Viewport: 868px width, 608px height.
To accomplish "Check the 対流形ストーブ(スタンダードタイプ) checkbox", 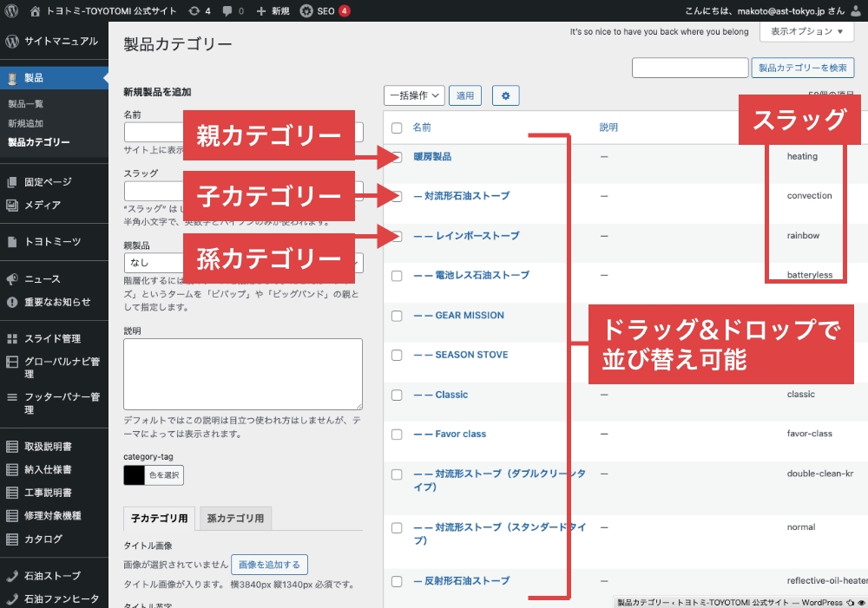I will pos(397,528).
